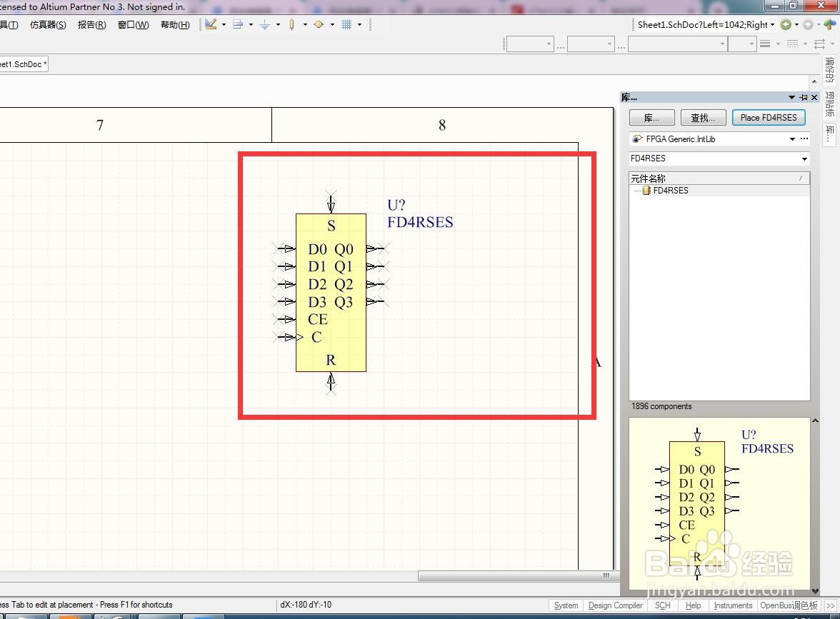Viewport: 840px width, 619px height.
Task: Click the grid settings icon
Action: tap(346, 24)
